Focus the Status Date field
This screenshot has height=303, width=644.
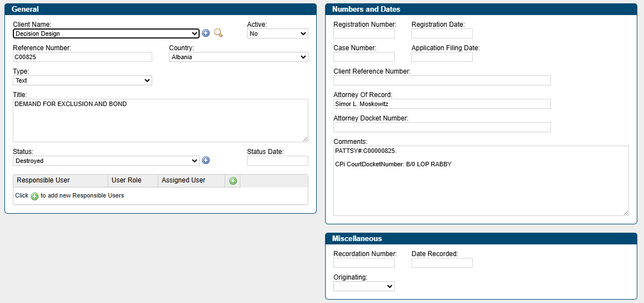278,161
